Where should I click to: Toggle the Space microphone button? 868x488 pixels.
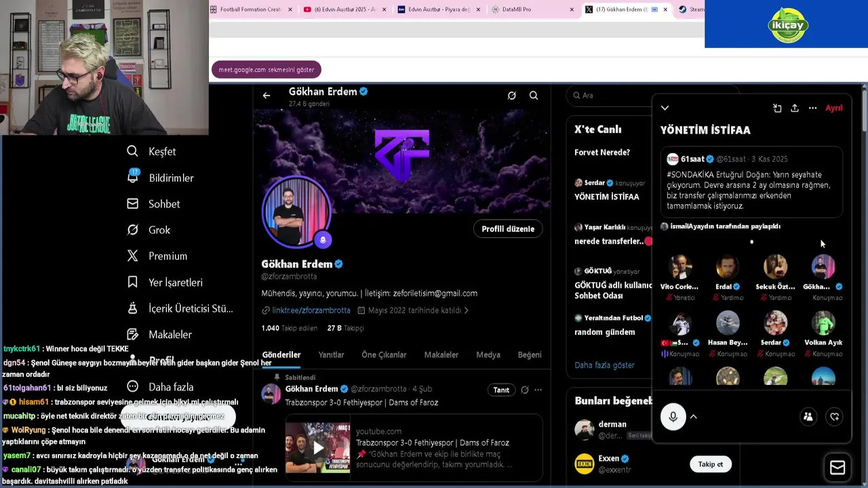[x=673, y=417]
